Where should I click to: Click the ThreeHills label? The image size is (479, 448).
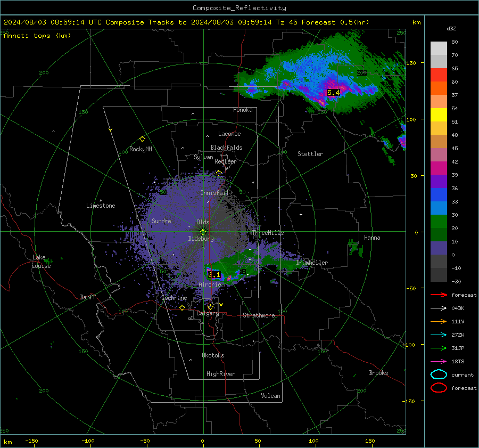268,233
